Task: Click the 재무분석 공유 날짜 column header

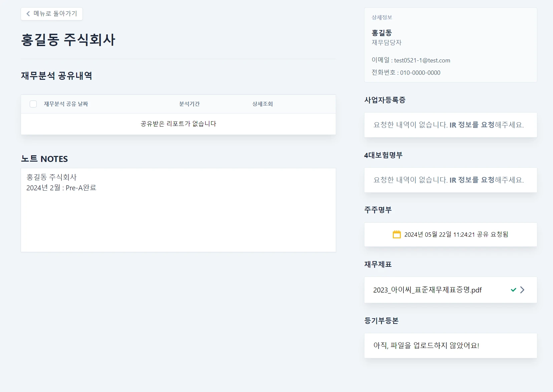Action: coord(66,104)
